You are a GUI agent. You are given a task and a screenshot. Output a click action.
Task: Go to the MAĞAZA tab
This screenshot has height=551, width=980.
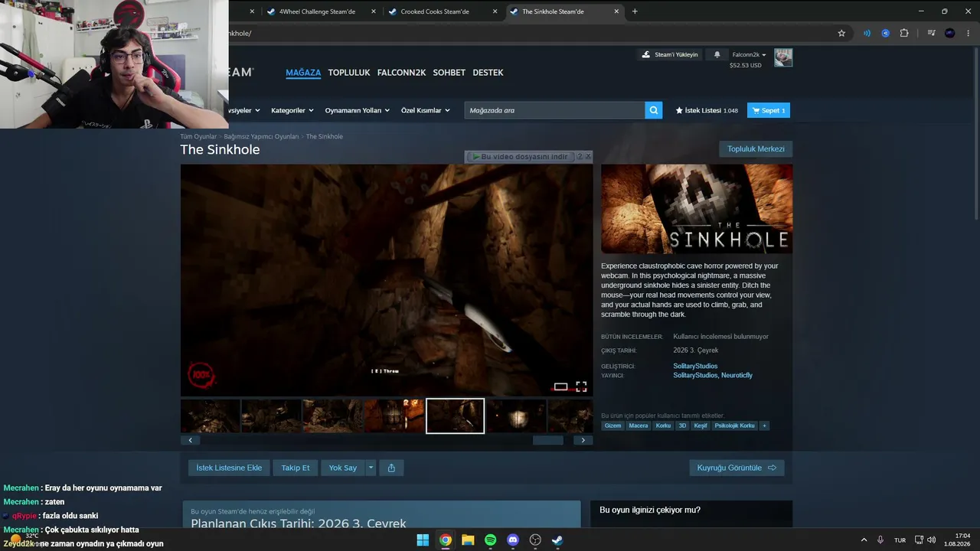[x=303, y=73]
